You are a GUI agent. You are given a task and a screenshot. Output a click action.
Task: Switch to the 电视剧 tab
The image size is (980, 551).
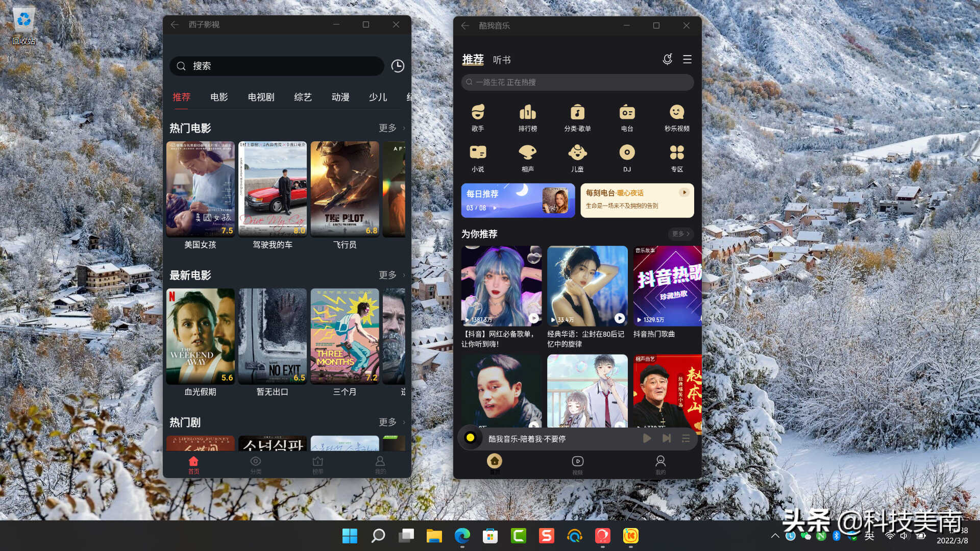click(x=261, y=97)
